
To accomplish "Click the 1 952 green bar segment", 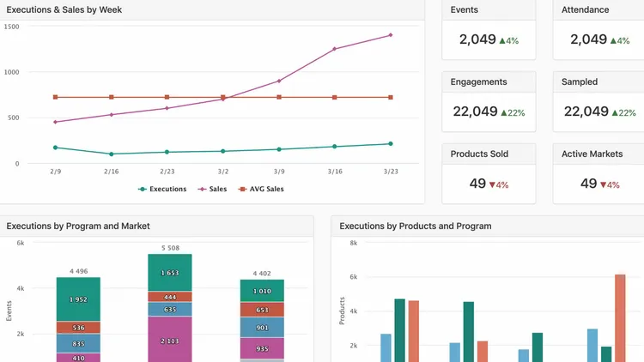I will pos(78,299).
